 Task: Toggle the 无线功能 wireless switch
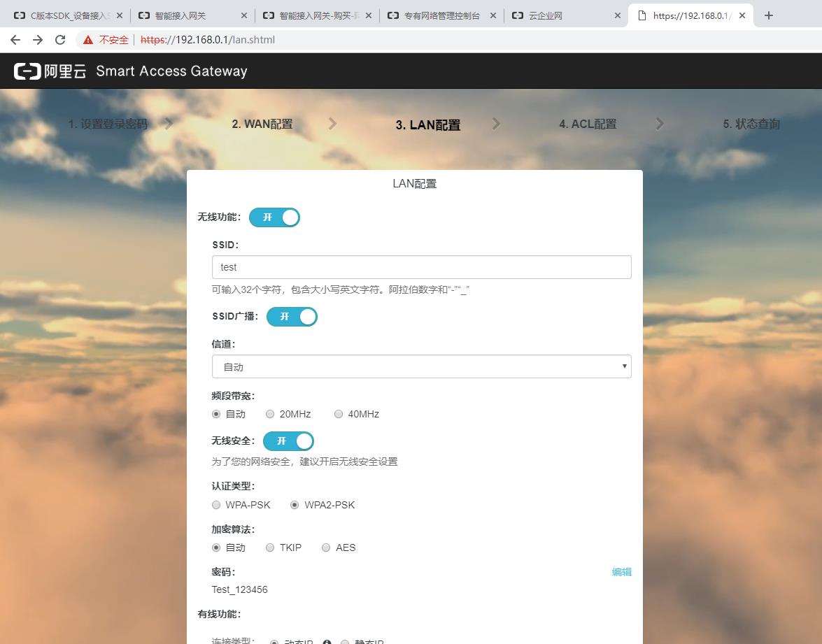[274, 217]
